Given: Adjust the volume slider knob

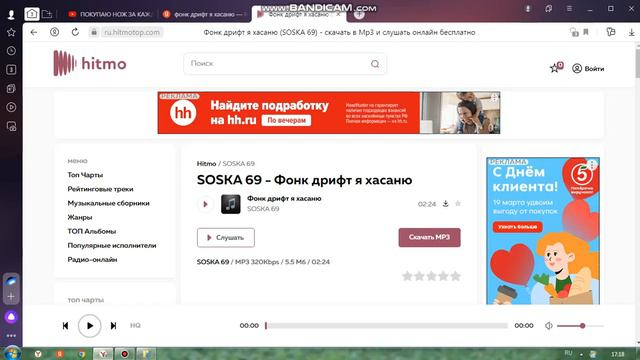Looking at the screenshot, I should click(582, 325).
